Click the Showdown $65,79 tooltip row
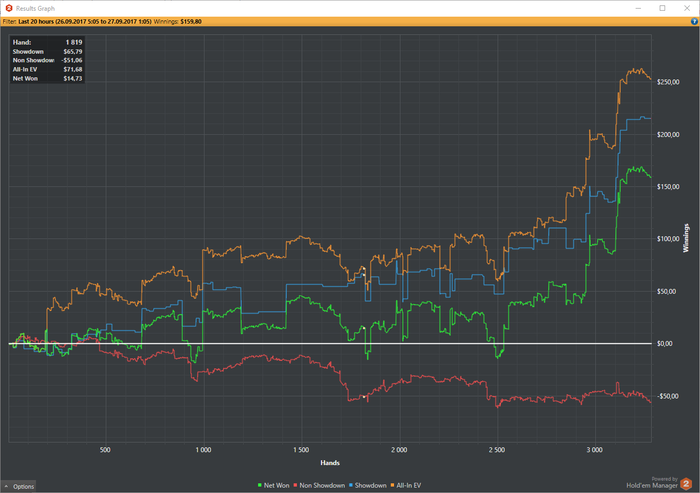This screenshot has width=700, height=493. tap(47, 51)
